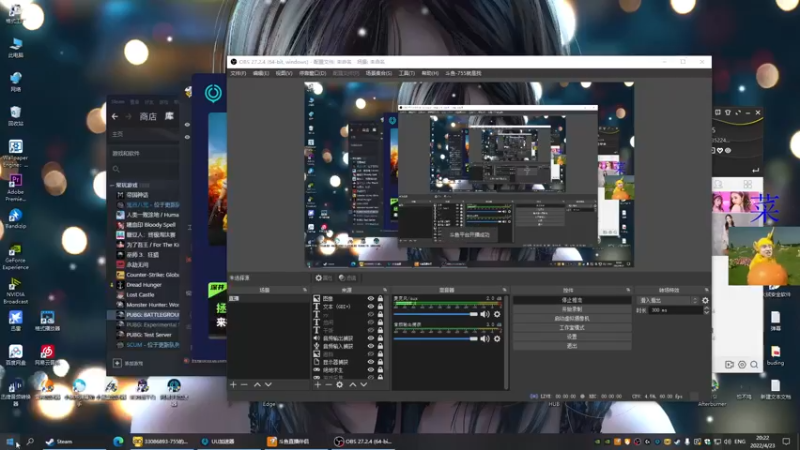
Task: Click 开始录制 button in Controls
Action: point(571,309)
